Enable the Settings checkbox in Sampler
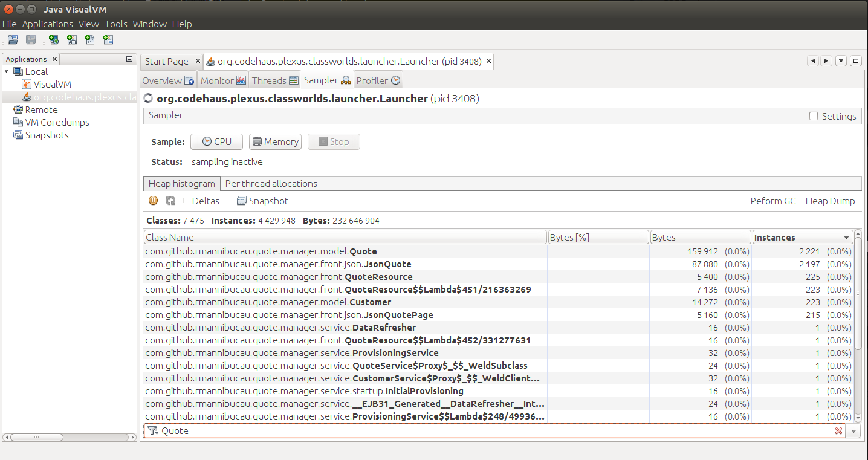Screen dimensions: 868x460 pos(814,116)
